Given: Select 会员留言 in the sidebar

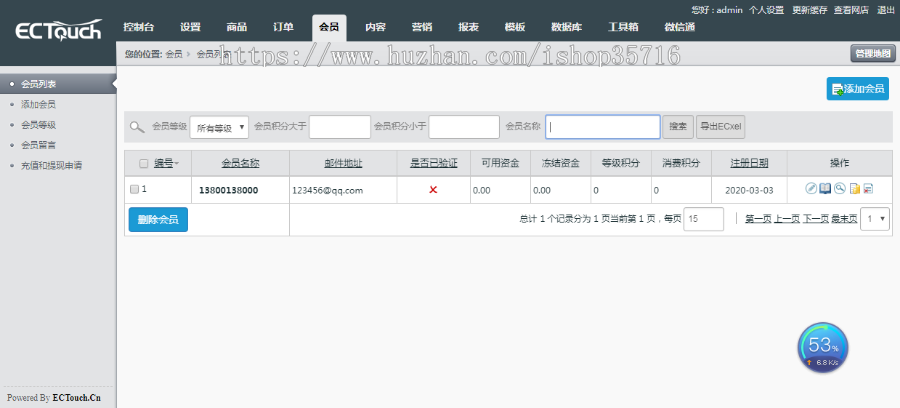Looking at the screenshot, I should pyautogui.click(x=38, y=145).
